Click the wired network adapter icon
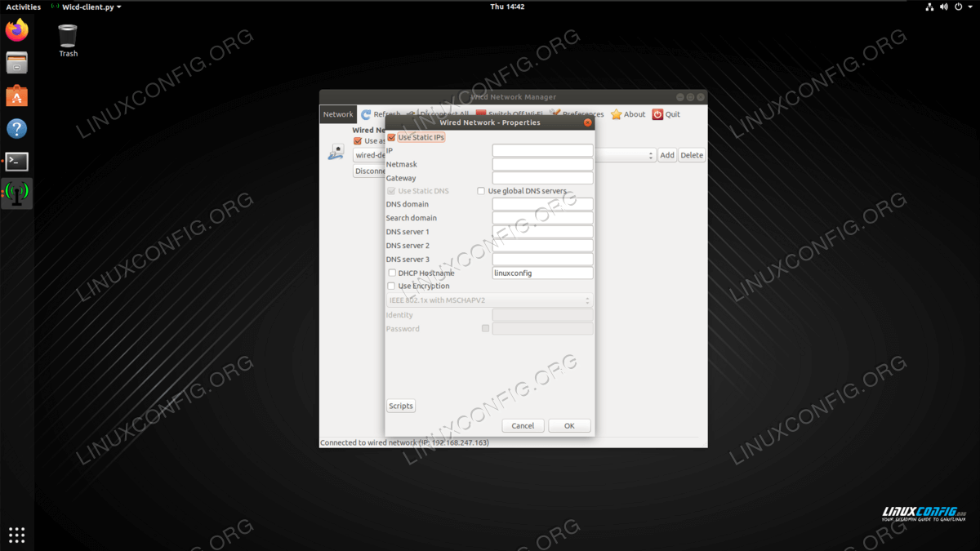 point(336,152)
